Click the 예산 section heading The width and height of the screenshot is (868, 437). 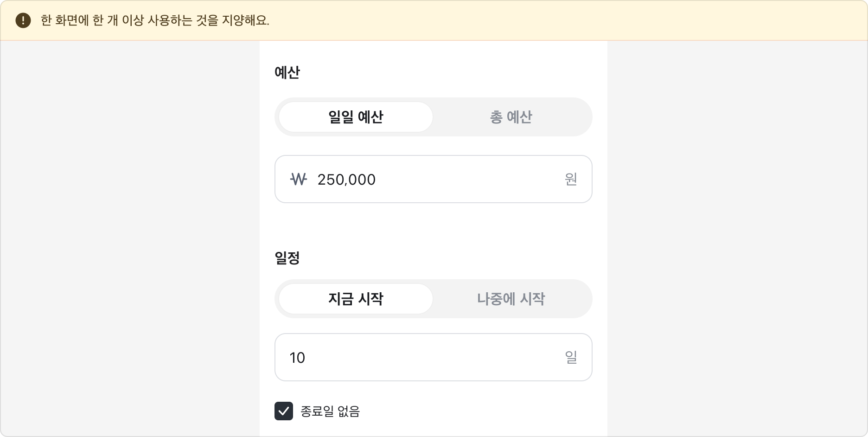287,72
